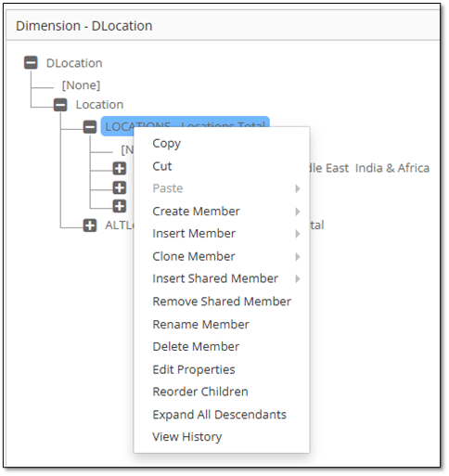
Task: Collapse the LOCATIONS - Locations Total node
Action: [x=90, y=127]
